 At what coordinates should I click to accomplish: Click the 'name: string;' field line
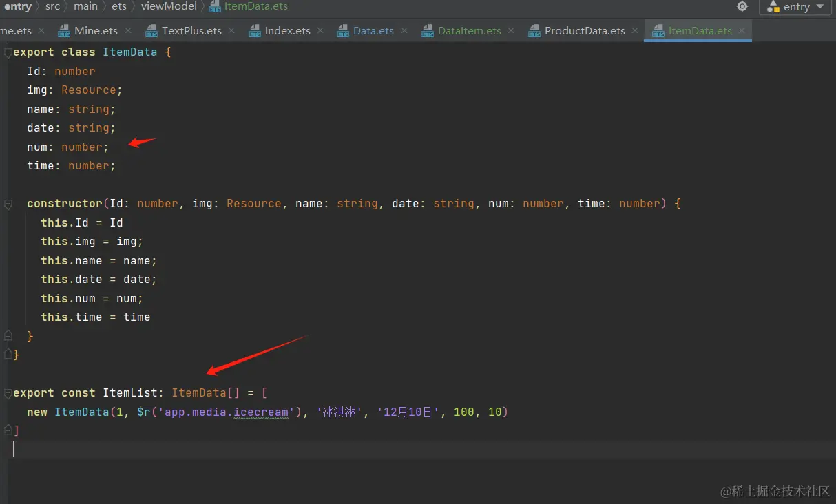coord(72,109)
